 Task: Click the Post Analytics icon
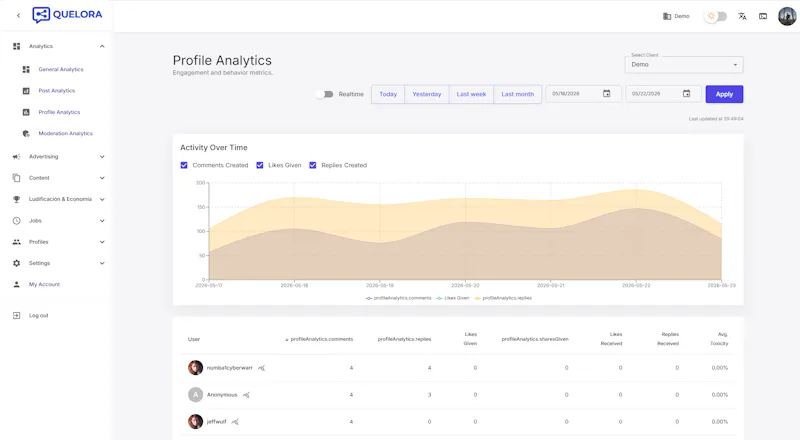tap(26, 91)
